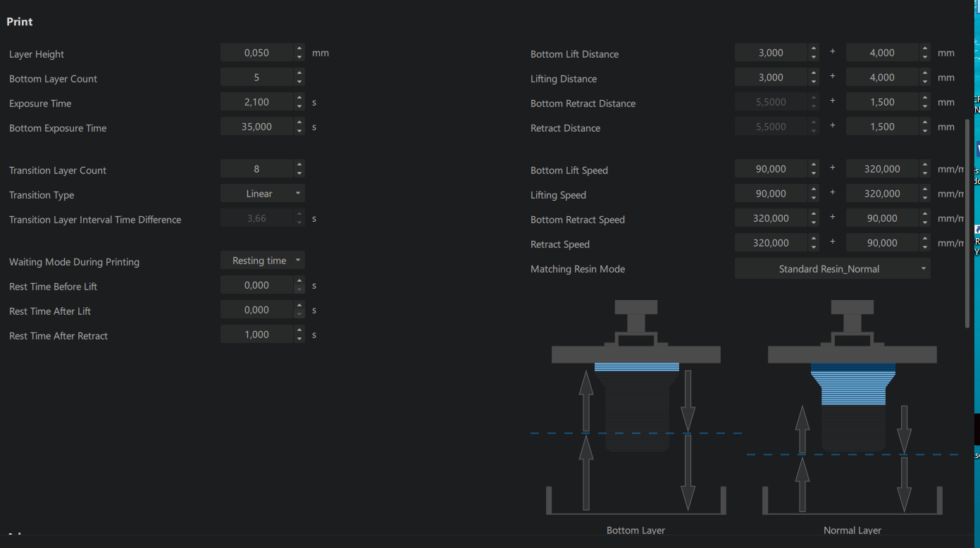Viewport: 980px width, 548px height.
Task: Click the Rest Time Before Lift field
Action: pyautogui.click(x=256, y=285)
